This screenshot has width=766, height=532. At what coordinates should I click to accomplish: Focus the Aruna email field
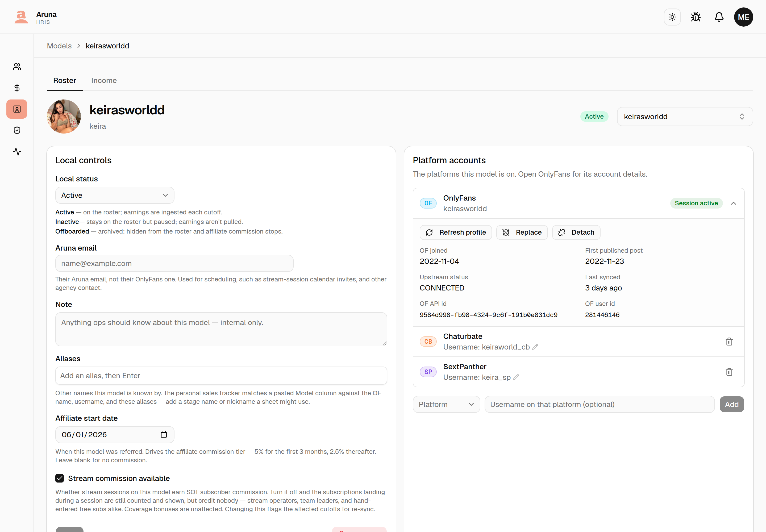click(174, 264)
